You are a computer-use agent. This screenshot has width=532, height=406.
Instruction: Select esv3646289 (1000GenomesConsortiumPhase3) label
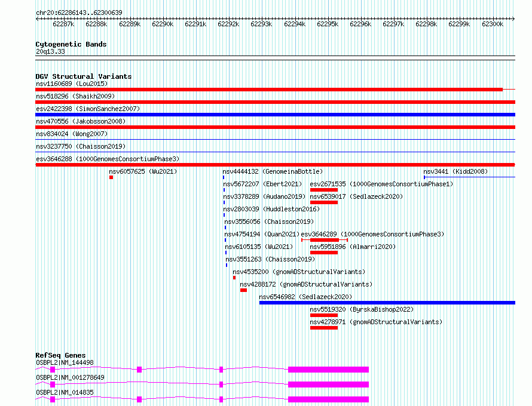(372, 234)
